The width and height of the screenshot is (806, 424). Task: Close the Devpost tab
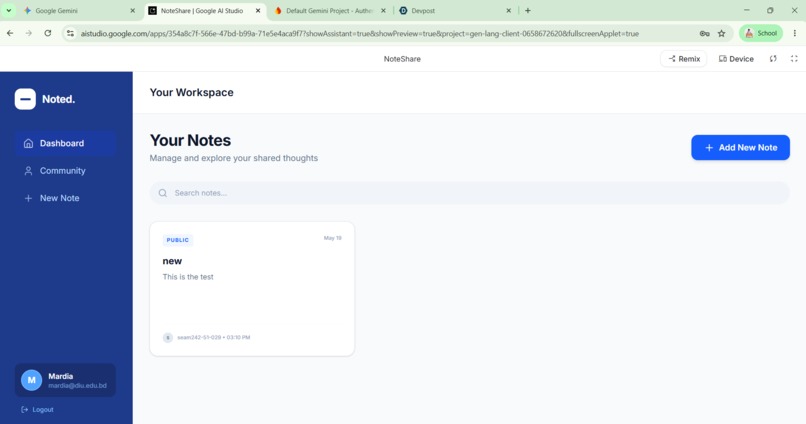tap(508, 11)
